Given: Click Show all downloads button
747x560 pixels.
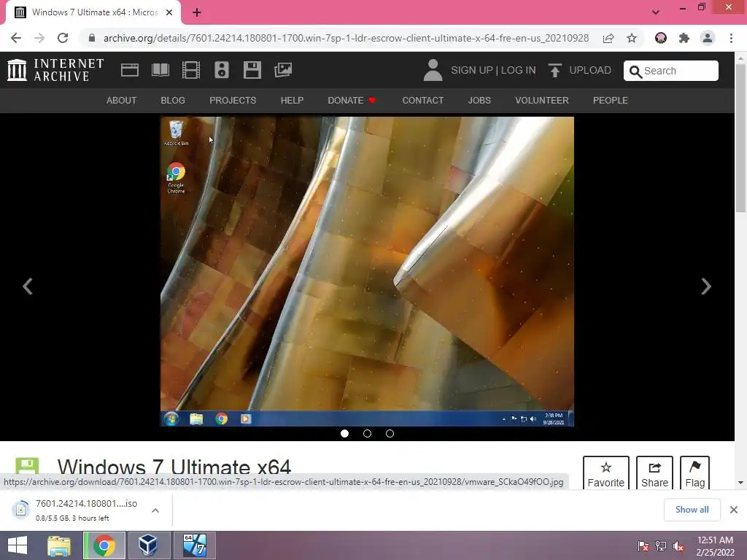Looking at the screenshot, I should click(x=692, y=510).
